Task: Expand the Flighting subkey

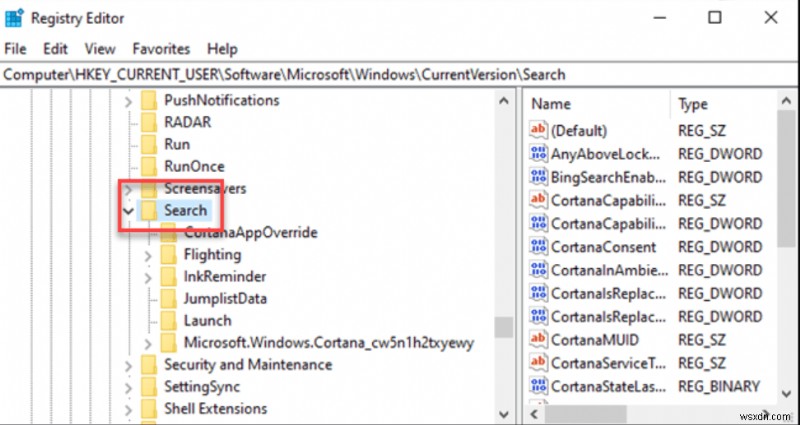Action: [148, 255]
